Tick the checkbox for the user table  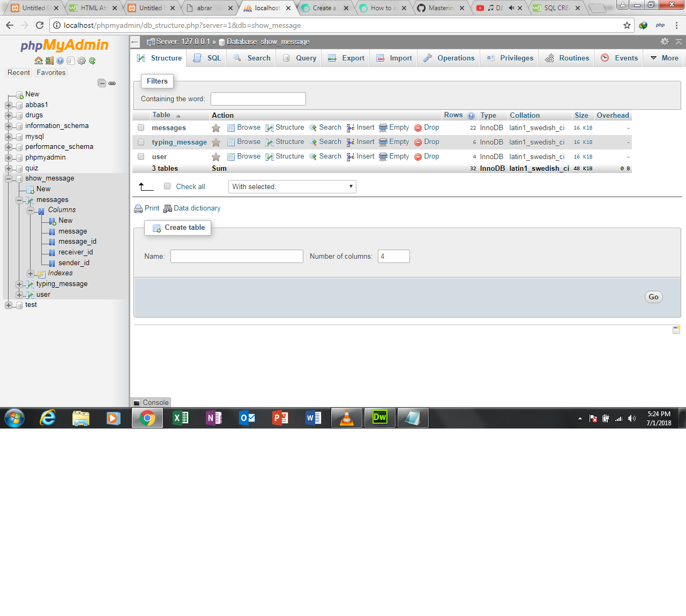141,156
